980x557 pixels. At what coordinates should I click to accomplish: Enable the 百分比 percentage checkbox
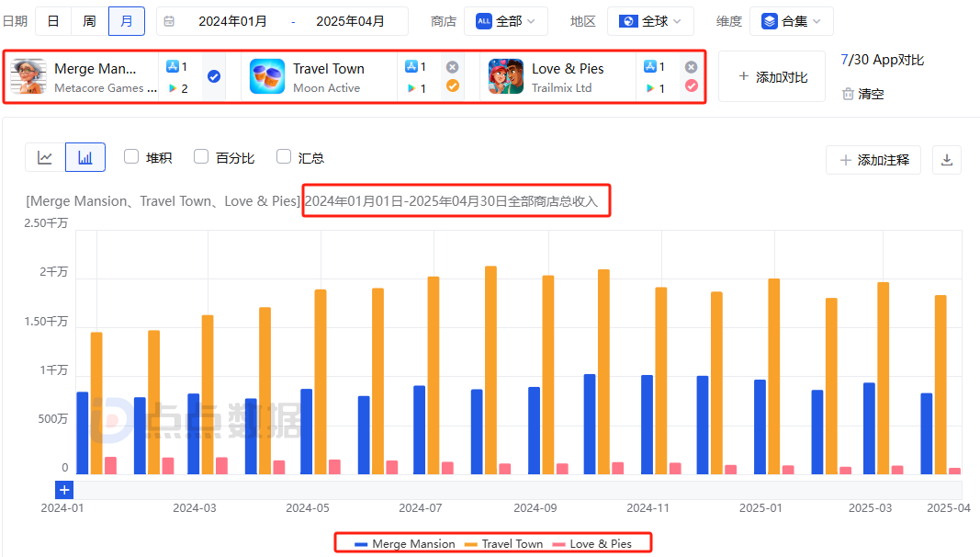pyautogui.click(x=200, y=156)
